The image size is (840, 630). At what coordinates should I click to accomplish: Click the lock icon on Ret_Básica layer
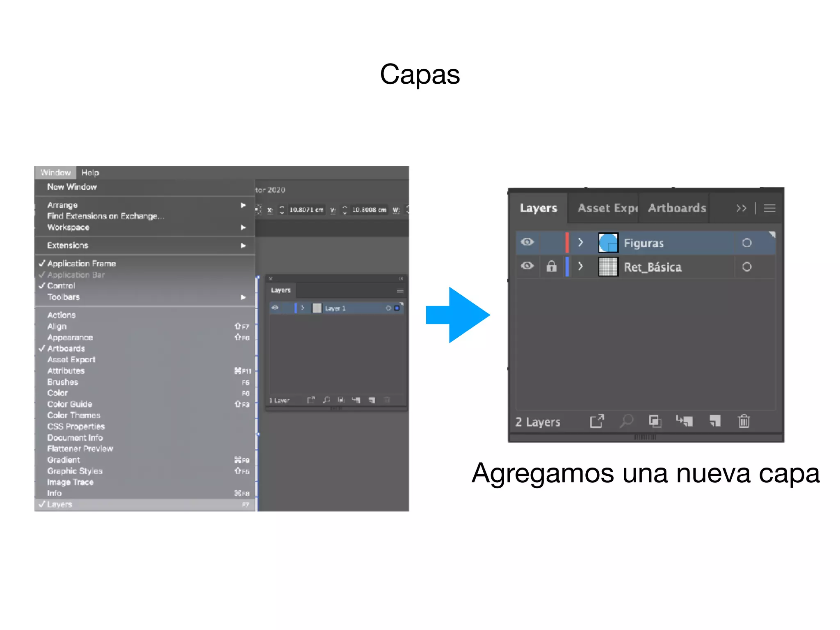click(x=551, y=267)
